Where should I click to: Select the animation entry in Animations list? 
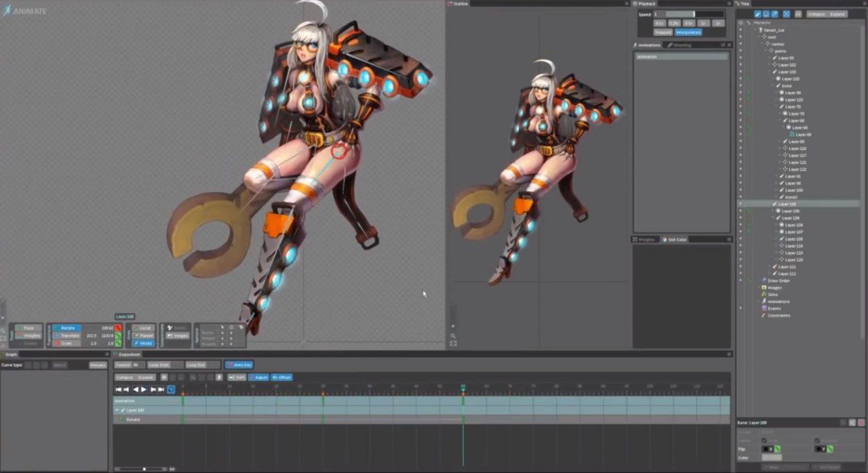click(681, 56)
